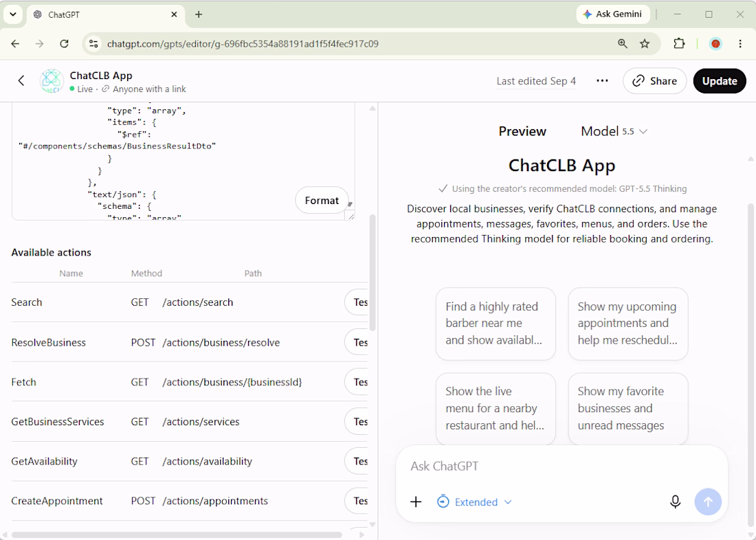Screen dimensions: 756x540
Task: Bookmark this page with the star icon
Action: pyautogui.click(x=645, y=44)
